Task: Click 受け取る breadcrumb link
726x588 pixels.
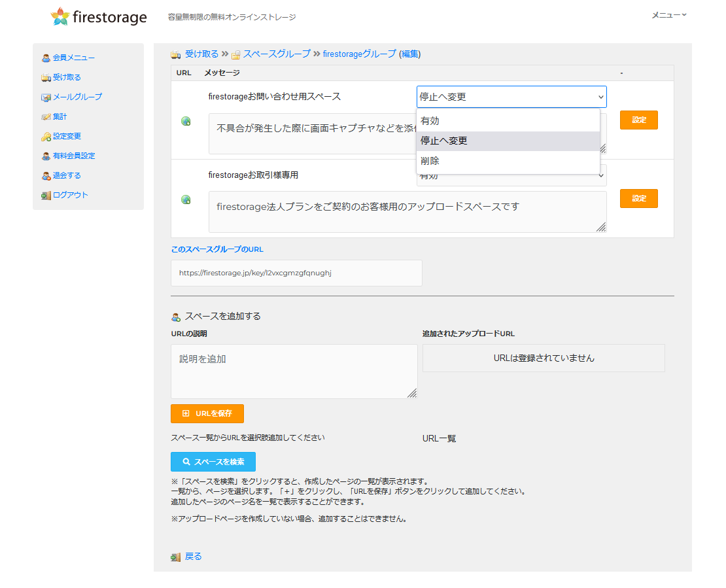Action: point(201,54)
